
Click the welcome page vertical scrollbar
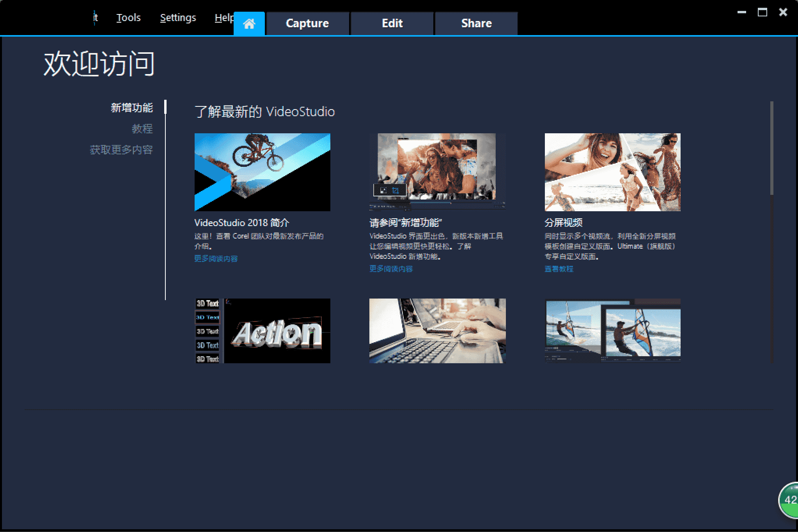pyautogui.click(x=771, y=148)
